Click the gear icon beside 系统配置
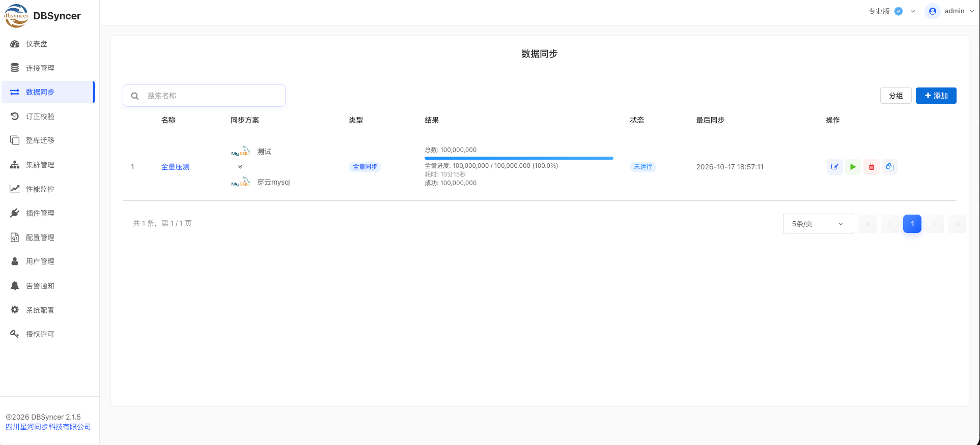Screen dimensions: 980x445 coord(15,310)
